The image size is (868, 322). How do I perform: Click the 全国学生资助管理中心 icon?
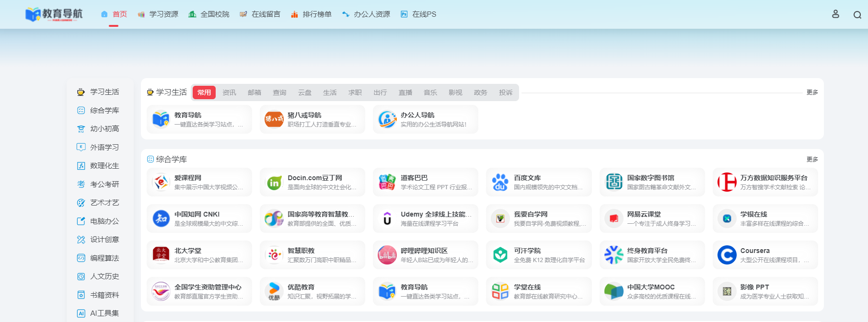pyautogui.click(x=161, y=291)
